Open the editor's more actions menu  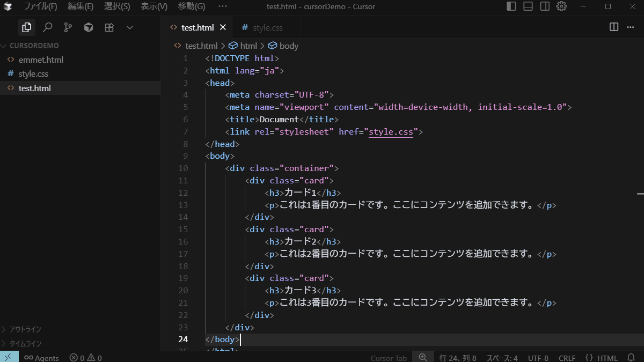(x=631, y=27)
